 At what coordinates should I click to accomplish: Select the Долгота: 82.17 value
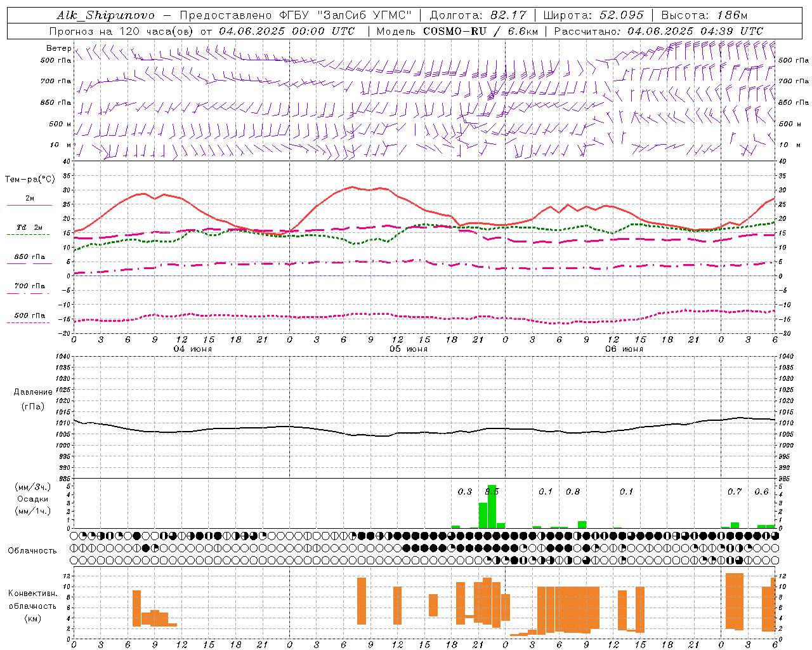pos(478,15)
